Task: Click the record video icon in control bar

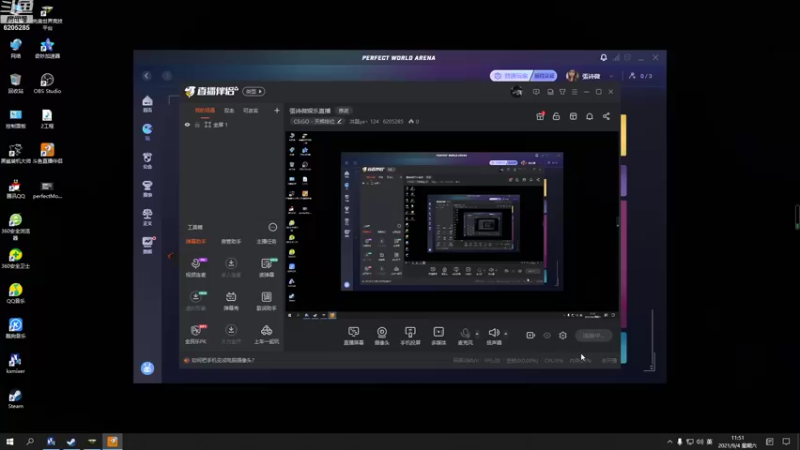Action: [531, 335]
